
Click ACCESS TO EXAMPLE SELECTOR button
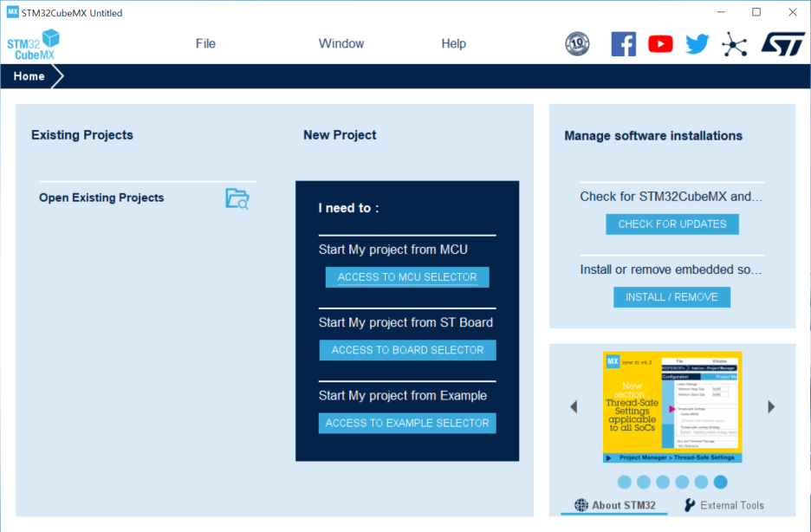407,423
